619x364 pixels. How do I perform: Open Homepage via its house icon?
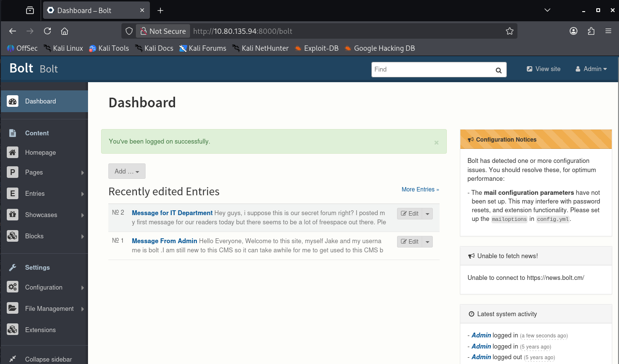[x=13, y=152]
